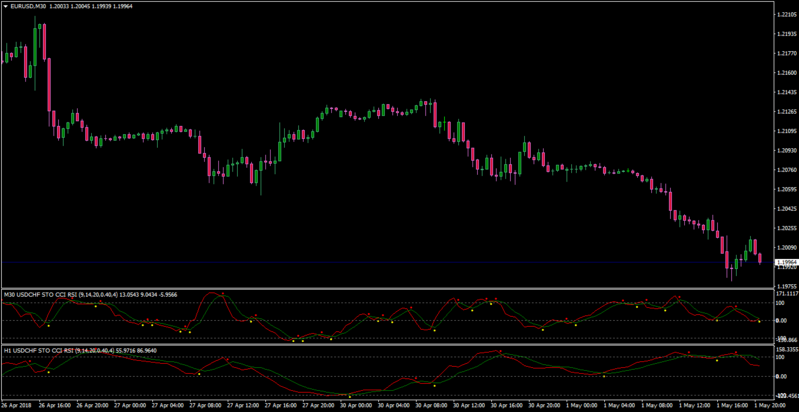Click the 158.3355 value on H1 indicator scale
The width and height of the screenshot is (799, 412).
tap(786, 350)
